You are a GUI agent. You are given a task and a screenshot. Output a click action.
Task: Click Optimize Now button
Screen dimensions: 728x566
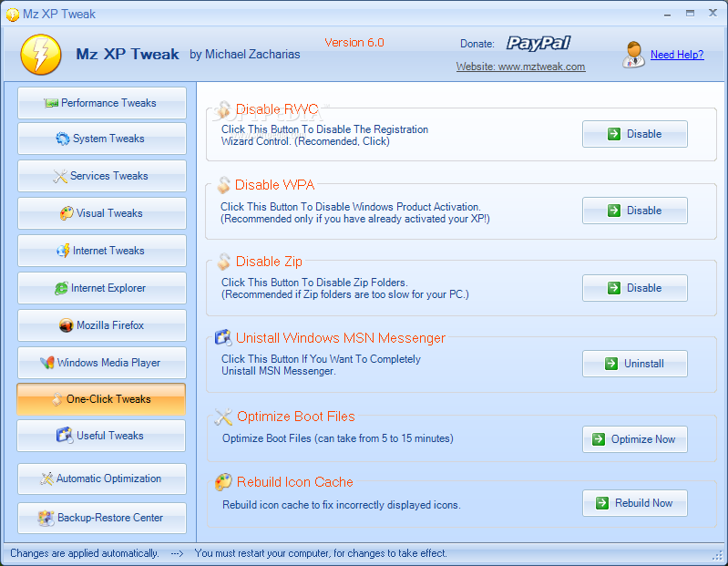coord(635,439)
